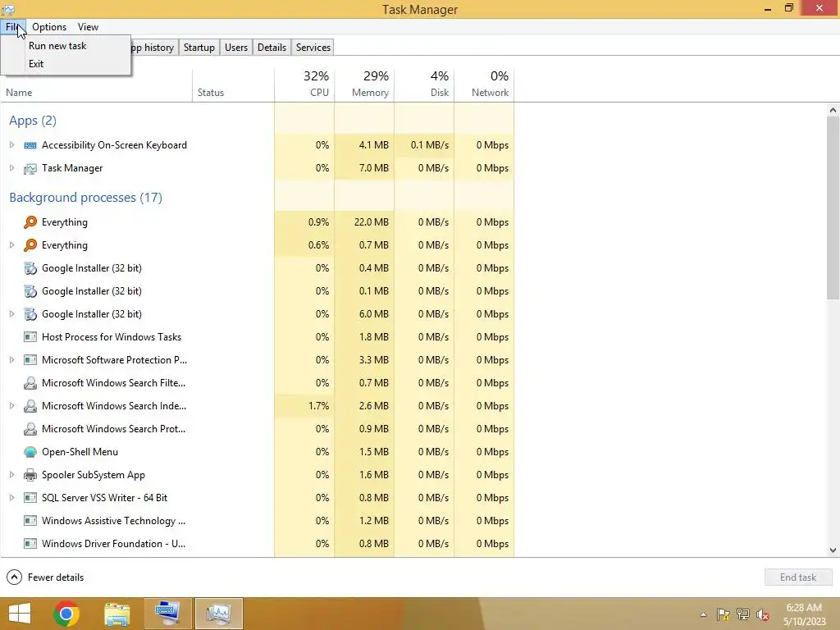Image resolution: width=840 pixels, height=630 pixels.
Task: Sort by the Network column header
Action: (x=484, y=84)
